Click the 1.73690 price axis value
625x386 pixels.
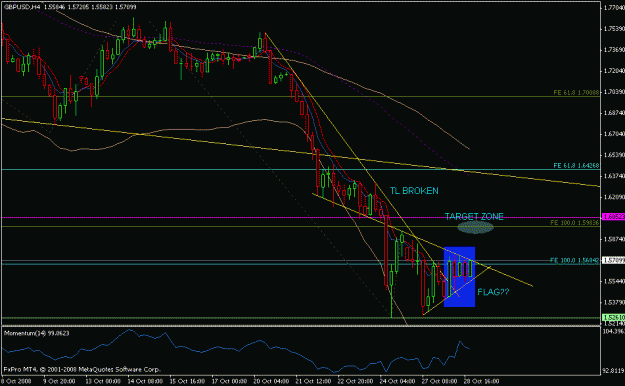614,50
